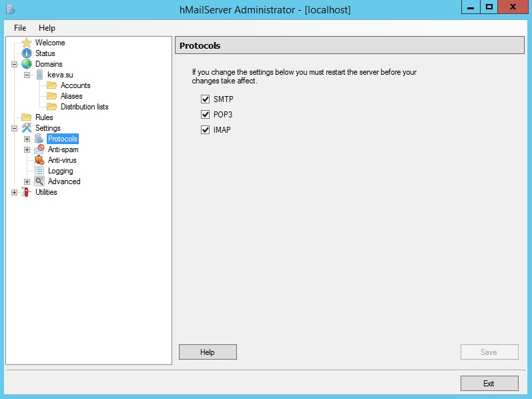Open the Help menu
Image resolution: width=532 pixels, height=399 pixels.
pos(47,28)
